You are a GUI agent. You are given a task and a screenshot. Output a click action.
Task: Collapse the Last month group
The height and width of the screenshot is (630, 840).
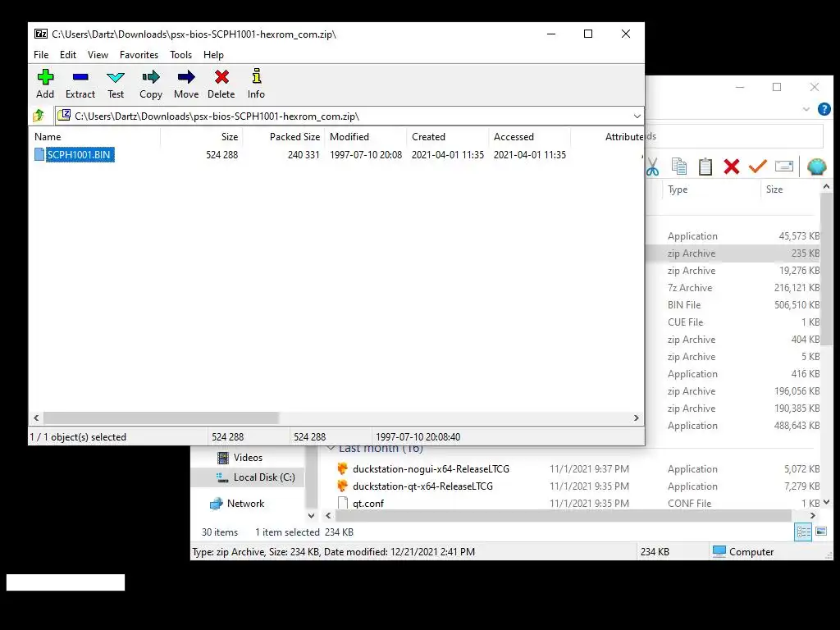click(x=331, y=449)
